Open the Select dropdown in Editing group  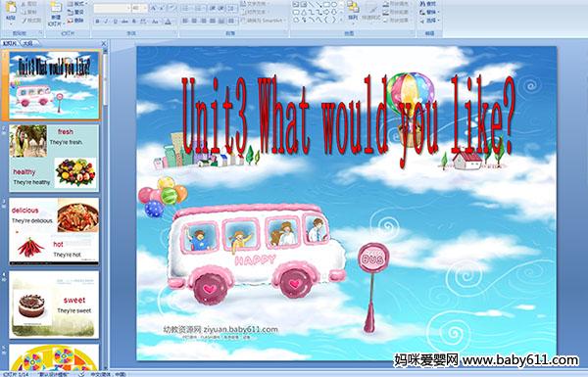(x=430, y=21)
